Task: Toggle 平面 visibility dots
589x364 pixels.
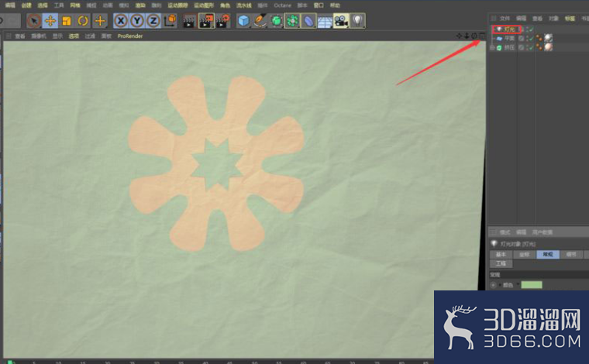Action: click(x=527, y=38)
